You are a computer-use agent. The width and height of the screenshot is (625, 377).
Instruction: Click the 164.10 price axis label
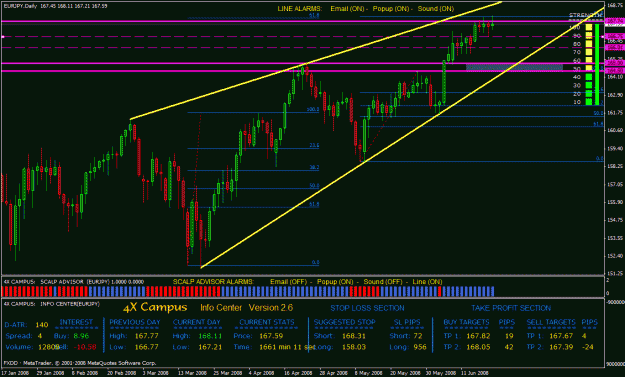(615, 77)
